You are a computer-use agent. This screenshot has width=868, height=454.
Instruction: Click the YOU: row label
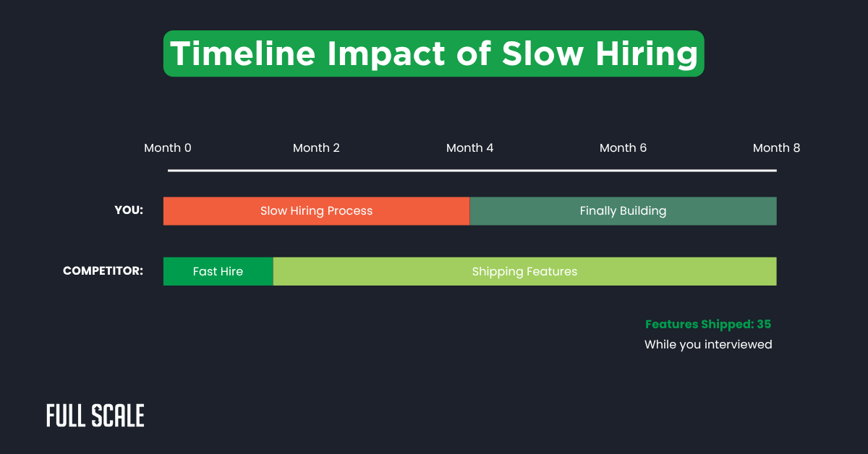tap(128, 210)
